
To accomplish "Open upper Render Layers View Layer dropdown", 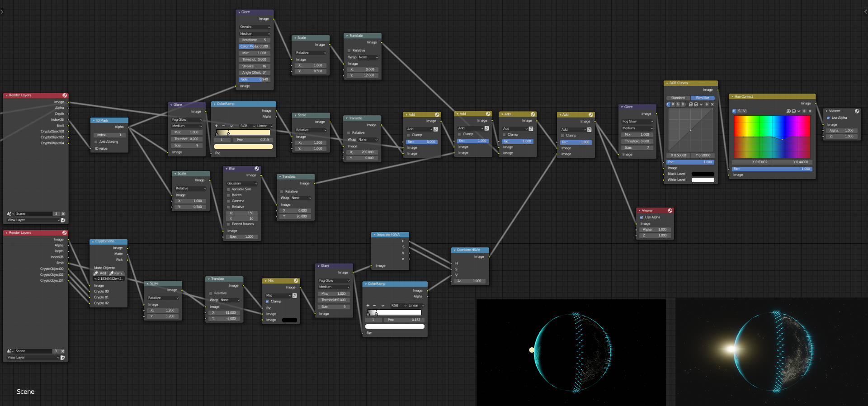I will pos(33,220).
